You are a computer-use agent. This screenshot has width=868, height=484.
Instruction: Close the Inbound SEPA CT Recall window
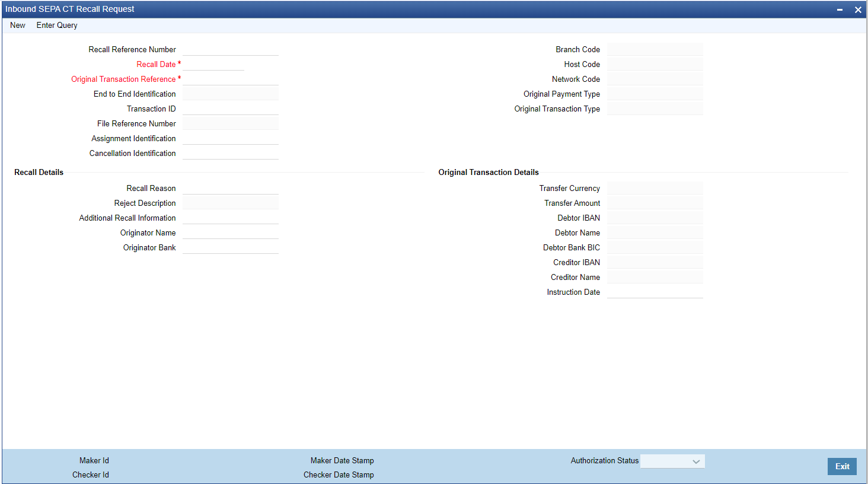click(x=858, y=9)
